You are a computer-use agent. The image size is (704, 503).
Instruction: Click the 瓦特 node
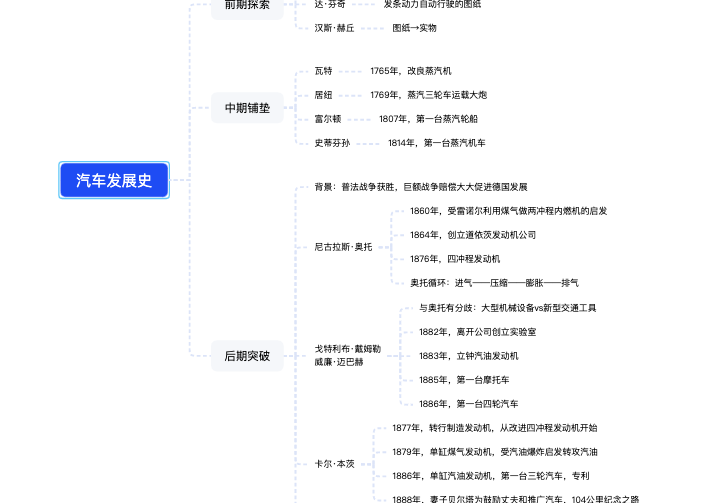click(323, 71)
